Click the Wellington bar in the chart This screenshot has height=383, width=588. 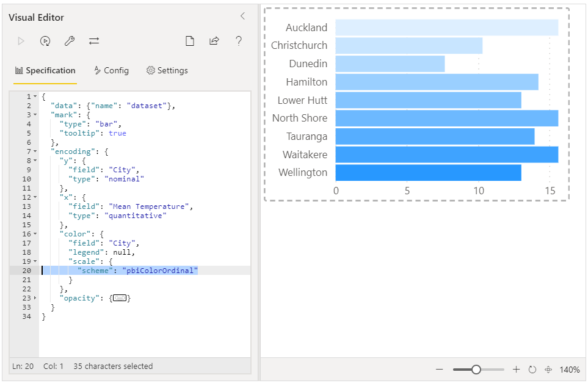pos(428,172)
